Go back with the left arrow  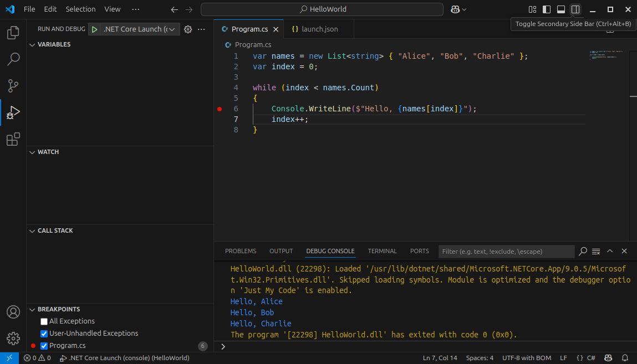tap(174, 9)
